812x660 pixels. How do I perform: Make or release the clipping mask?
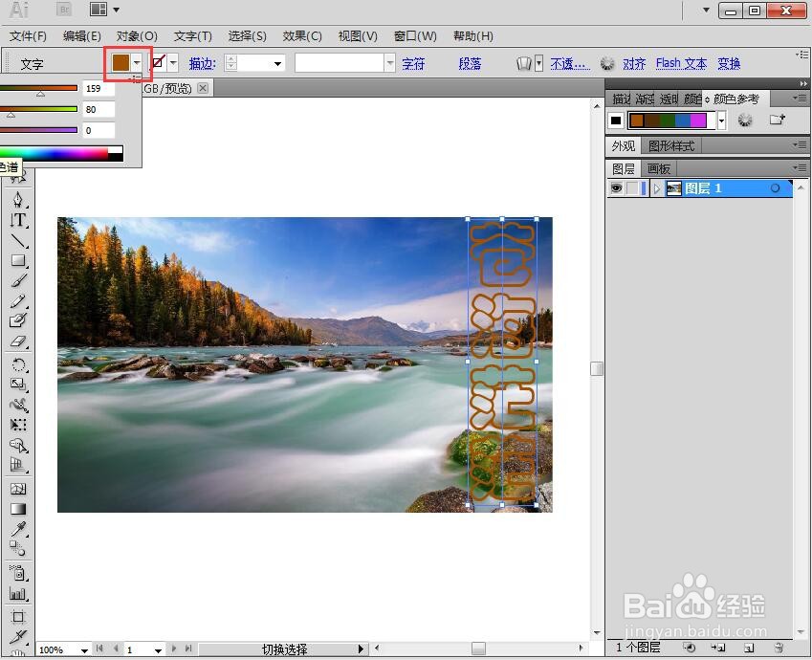(x=689, y=648)
